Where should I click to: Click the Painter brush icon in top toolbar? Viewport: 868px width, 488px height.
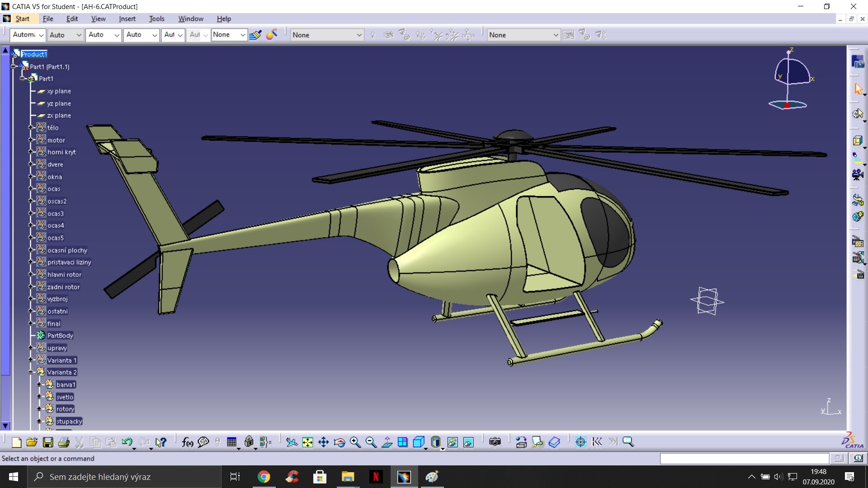tap(255, 35)
